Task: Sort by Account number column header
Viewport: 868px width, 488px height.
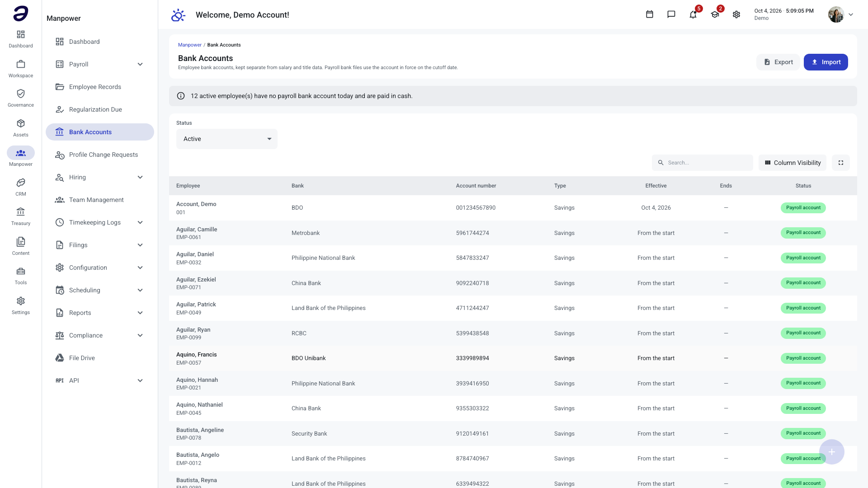Action: click(476, 186)
